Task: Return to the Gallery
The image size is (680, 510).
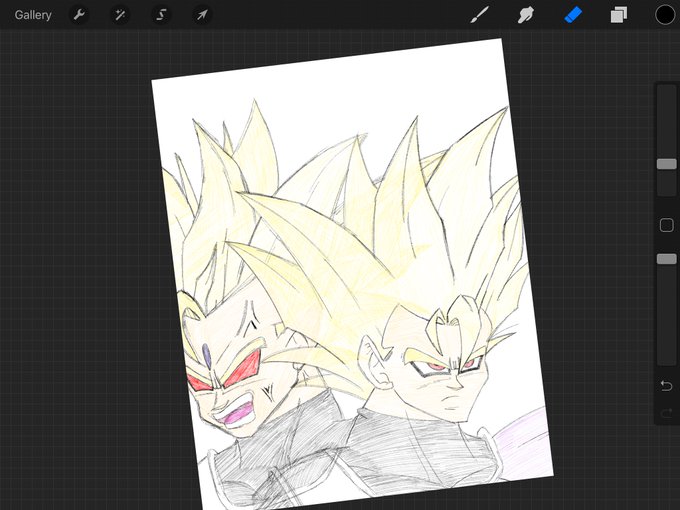Action: tap(33, 15)
